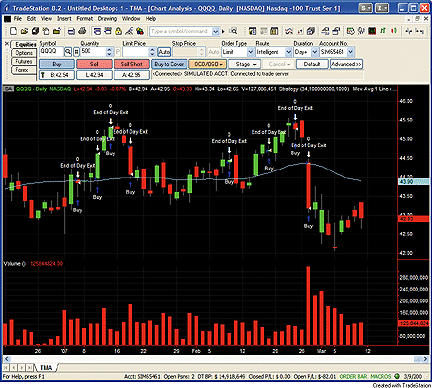Click the padlock icon in toolbar
Screen dimensions: 432x388
(118, 31)
